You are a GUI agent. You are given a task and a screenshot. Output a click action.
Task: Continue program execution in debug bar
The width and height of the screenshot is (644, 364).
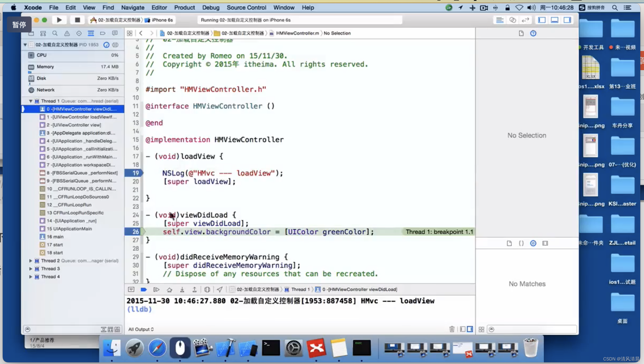tap(156, 289)
